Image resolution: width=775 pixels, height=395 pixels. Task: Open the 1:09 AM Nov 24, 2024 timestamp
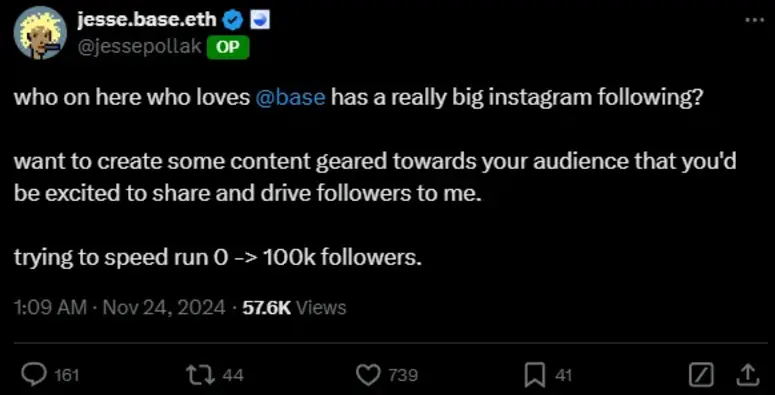[120, 308]
